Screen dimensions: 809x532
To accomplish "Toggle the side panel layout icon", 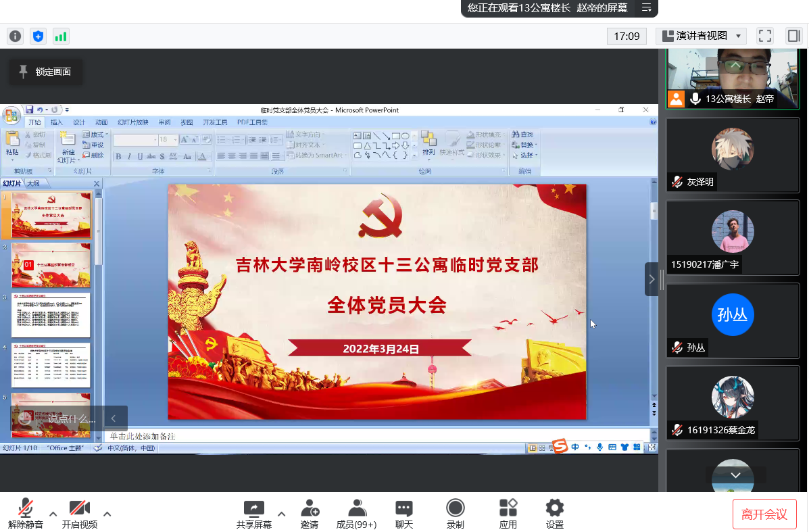I will click(793, 36).
